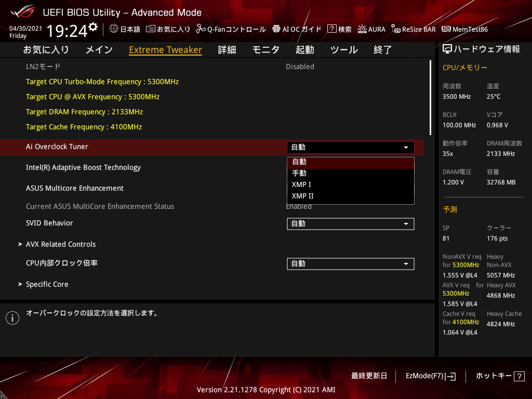Switch to お気に入り tab

46,50
